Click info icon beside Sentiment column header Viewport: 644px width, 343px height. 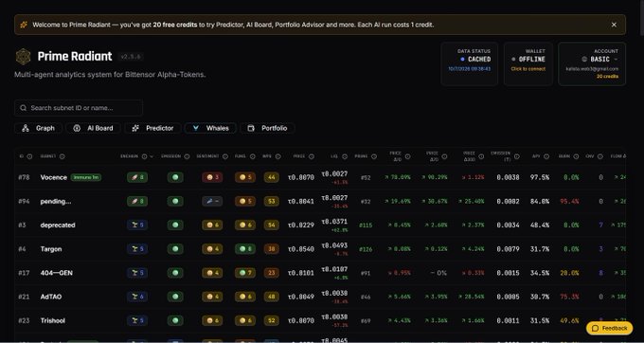225,156
